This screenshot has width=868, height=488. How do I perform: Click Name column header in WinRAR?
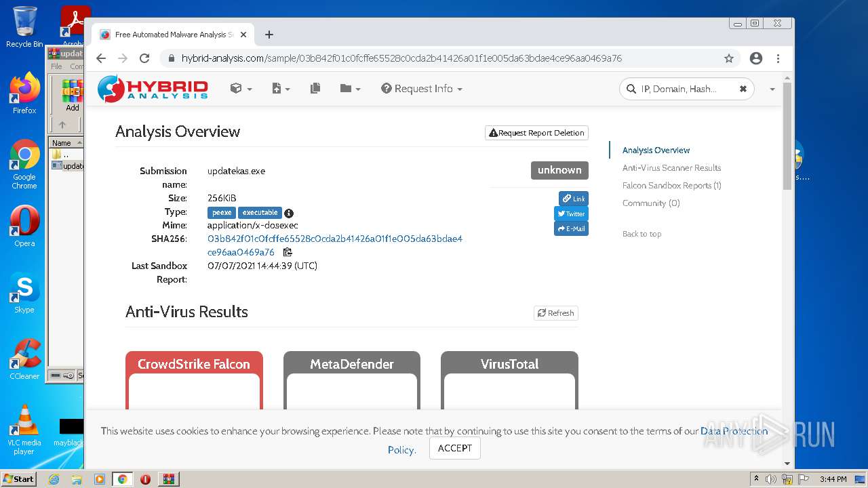pyautogui.click(x=66, y=142)
